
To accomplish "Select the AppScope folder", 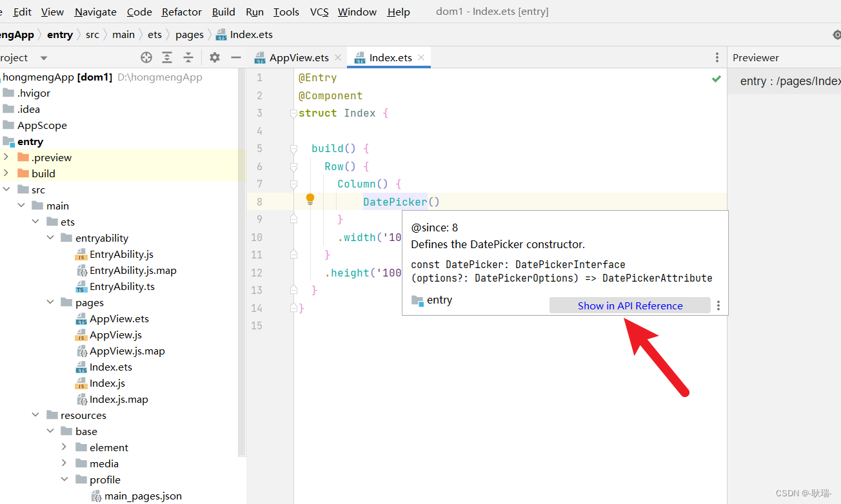I will click(42, 125).
